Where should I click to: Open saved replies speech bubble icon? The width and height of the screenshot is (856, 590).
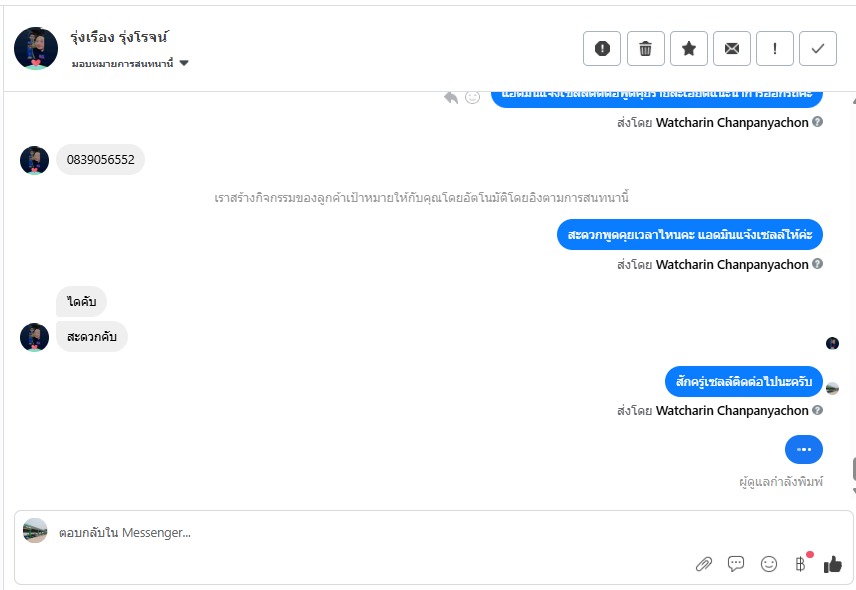coord(736,564)
